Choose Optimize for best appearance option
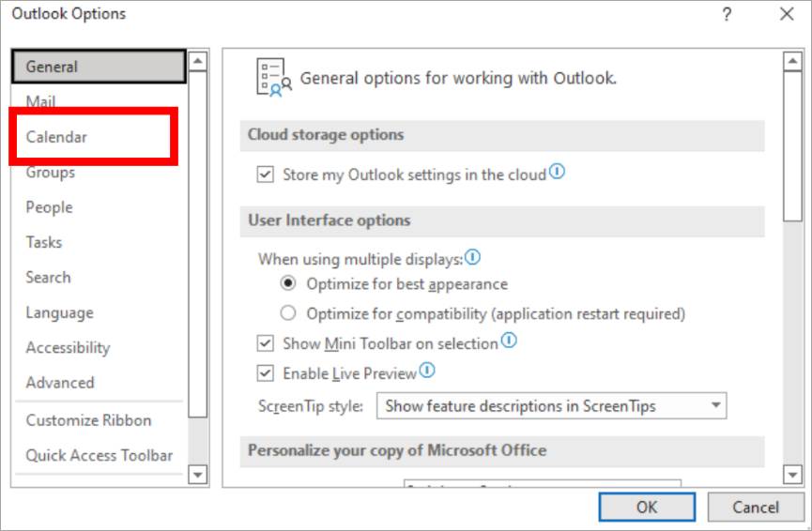This screenshot has height=531, width=812. tap(288, 283)
